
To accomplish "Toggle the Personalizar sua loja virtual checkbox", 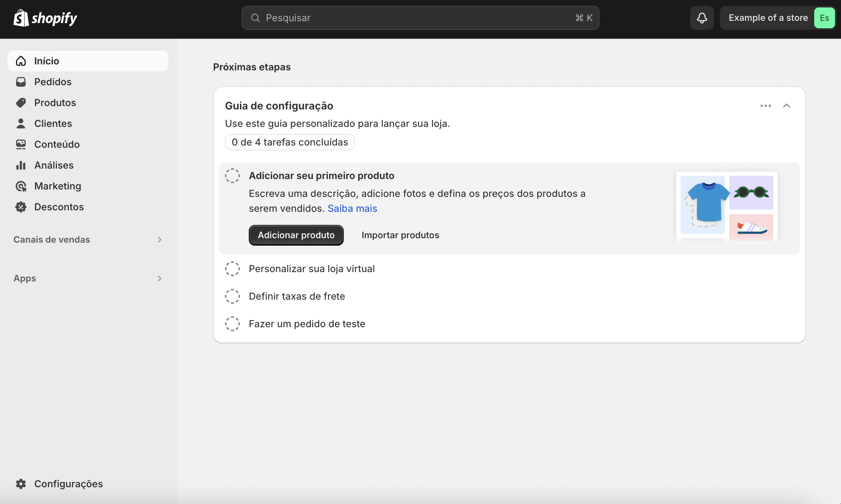I will (x=232, y=268).
